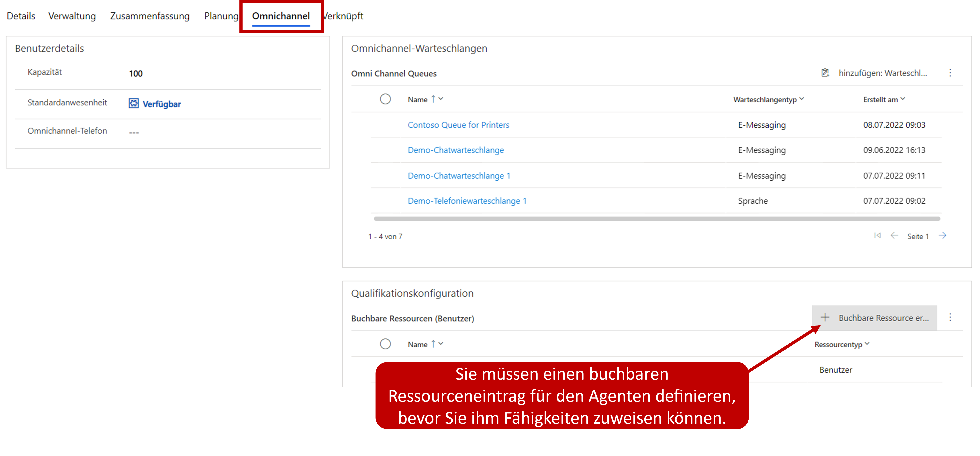Expand Erstellt am column dropdown
This screenshot has width=980, height=456.
pyautogui.click(x=903, y=99)
